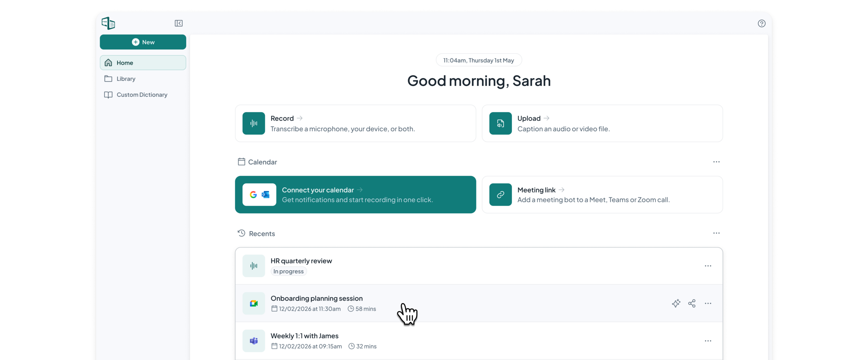
Task: Open Weekly 1:1 with James options menu
Action: click(708, 341)
